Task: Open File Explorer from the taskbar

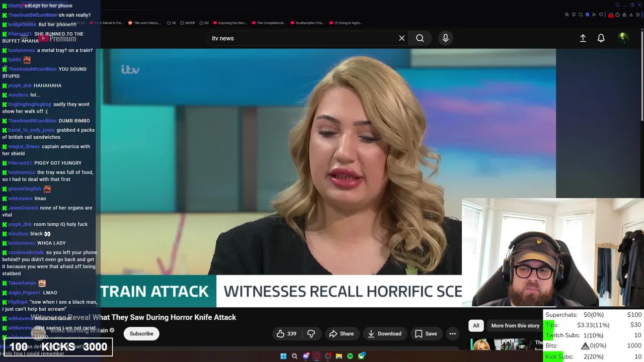Action: 339,356
